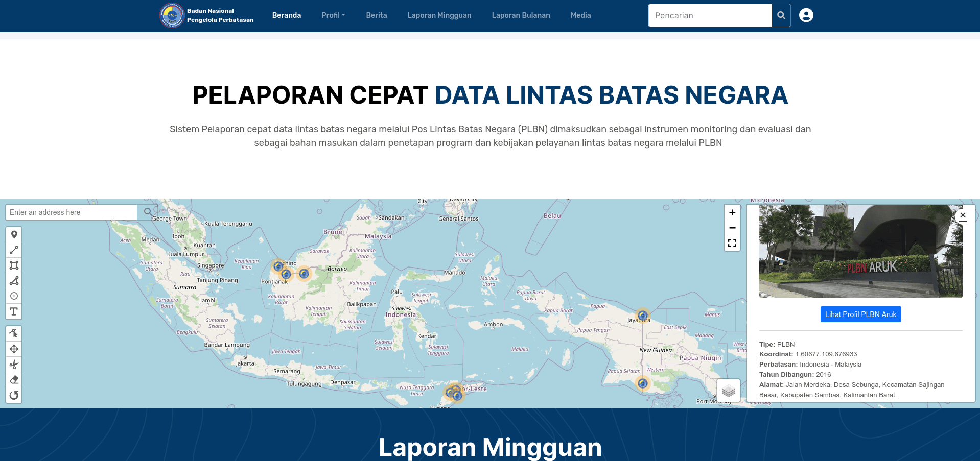Click the Jayapura PLBN map marker
This screenshot has width=980, height=461.
[x=643, y=316]
